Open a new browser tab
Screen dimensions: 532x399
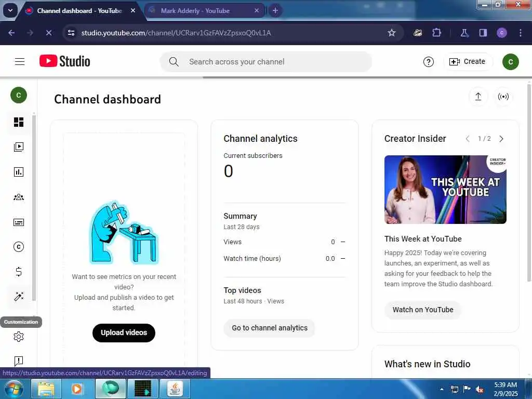(x=275, y=10)
